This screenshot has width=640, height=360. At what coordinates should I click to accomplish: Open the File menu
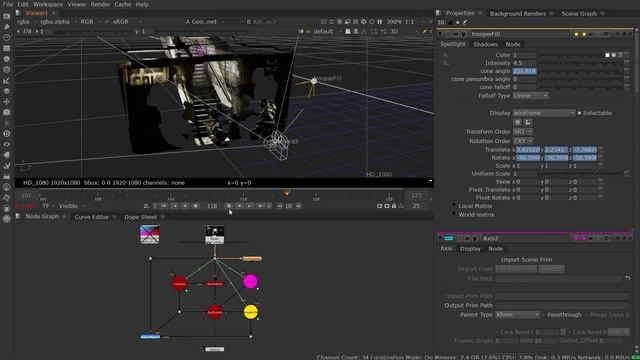click(7, 4)
